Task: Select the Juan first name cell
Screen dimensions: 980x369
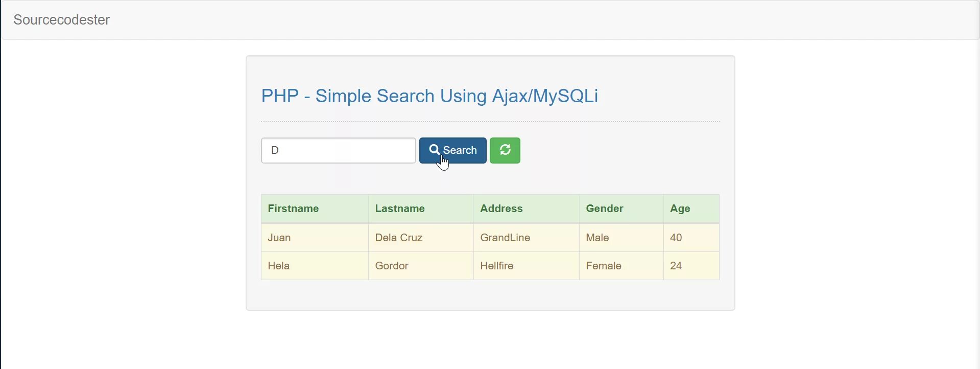Action: click(x=279, y=238)
